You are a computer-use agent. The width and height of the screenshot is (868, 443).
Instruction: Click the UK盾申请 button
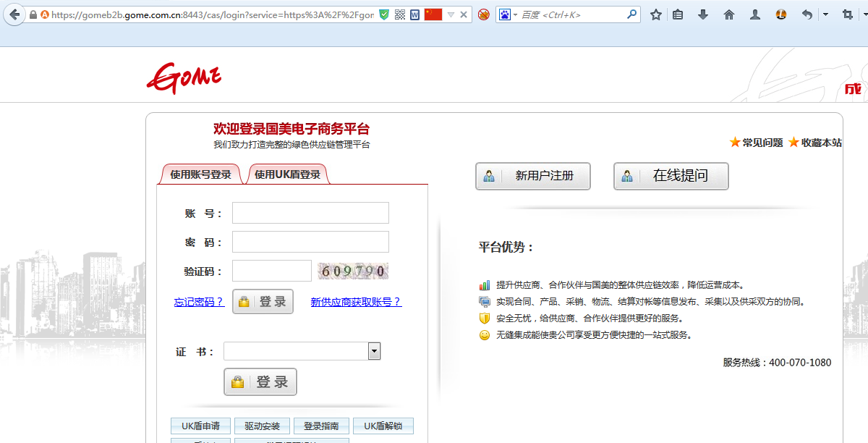point(200,426)
